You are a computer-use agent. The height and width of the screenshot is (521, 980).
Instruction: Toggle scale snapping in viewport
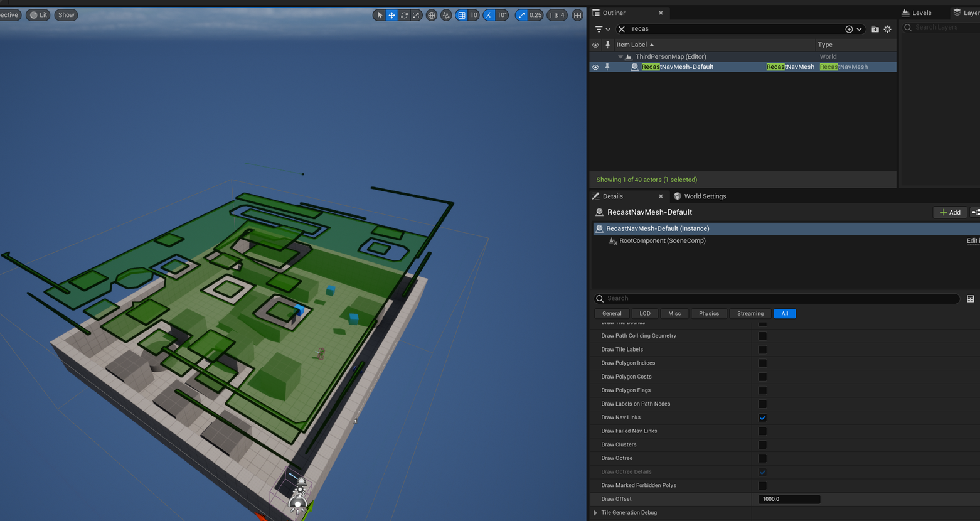(x=521, y=15)
